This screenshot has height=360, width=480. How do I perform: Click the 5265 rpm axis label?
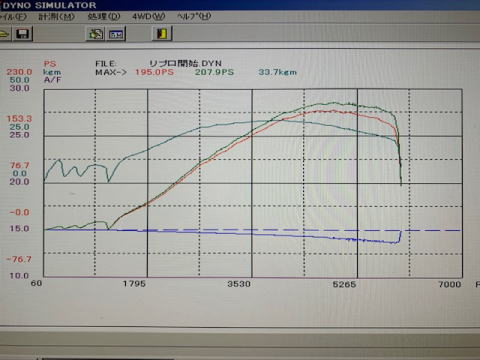(x=344, y=284)
